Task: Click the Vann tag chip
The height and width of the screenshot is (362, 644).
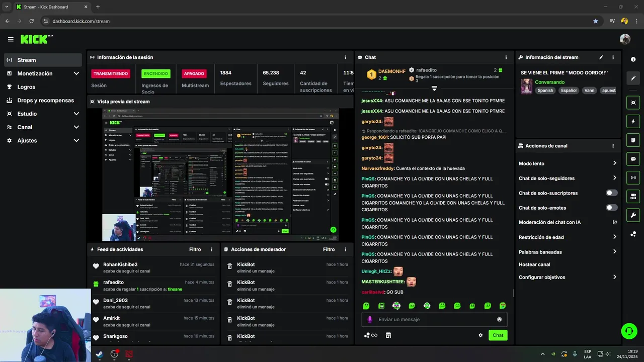Action: click(589, 90)
